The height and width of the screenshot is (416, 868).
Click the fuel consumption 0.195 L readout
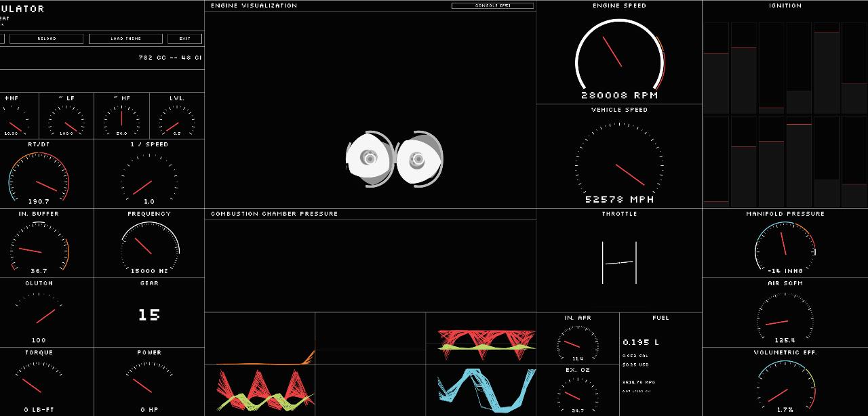[641, 342]
